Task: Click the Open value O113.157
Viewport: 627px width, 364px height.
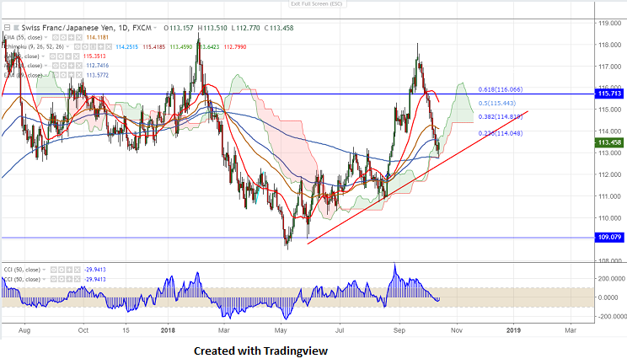Action: click(179, 28)
